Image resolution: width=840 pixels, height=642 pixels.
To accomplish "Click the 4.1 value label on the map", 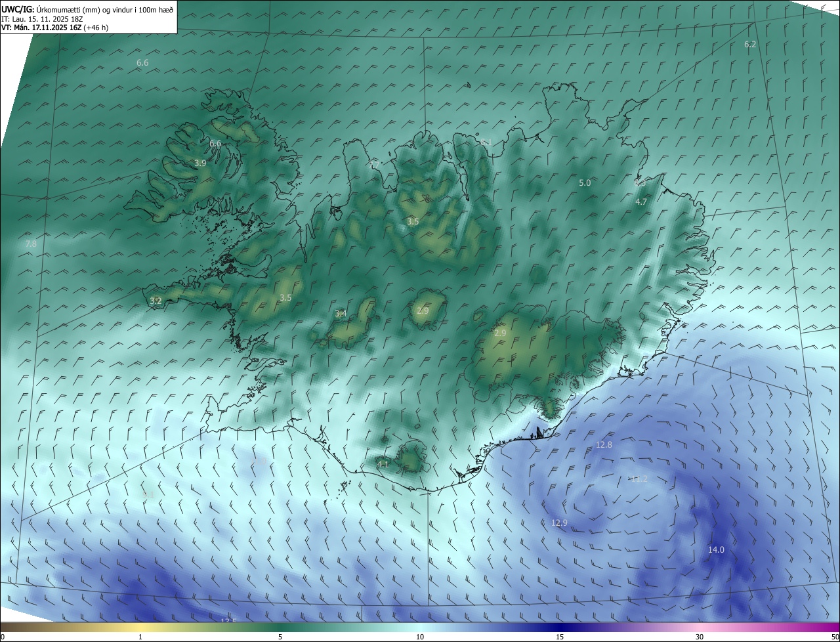I will tap(383, 464).
